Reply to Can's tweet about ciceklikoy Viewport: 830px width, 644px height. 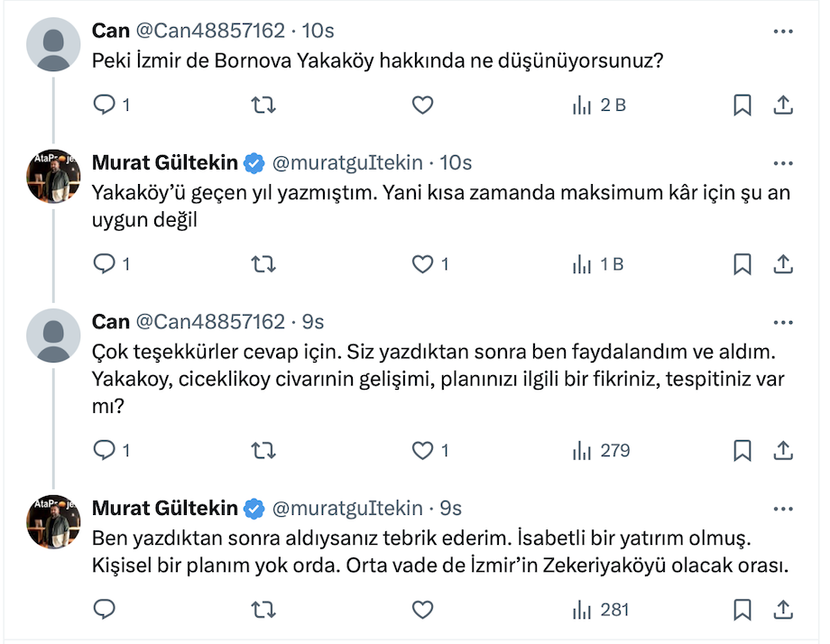point(106,450)
